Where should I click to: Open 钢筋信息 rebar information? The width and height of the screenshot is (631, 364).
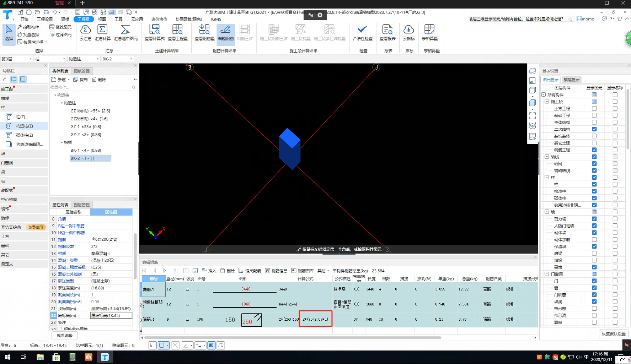(276, 271)
